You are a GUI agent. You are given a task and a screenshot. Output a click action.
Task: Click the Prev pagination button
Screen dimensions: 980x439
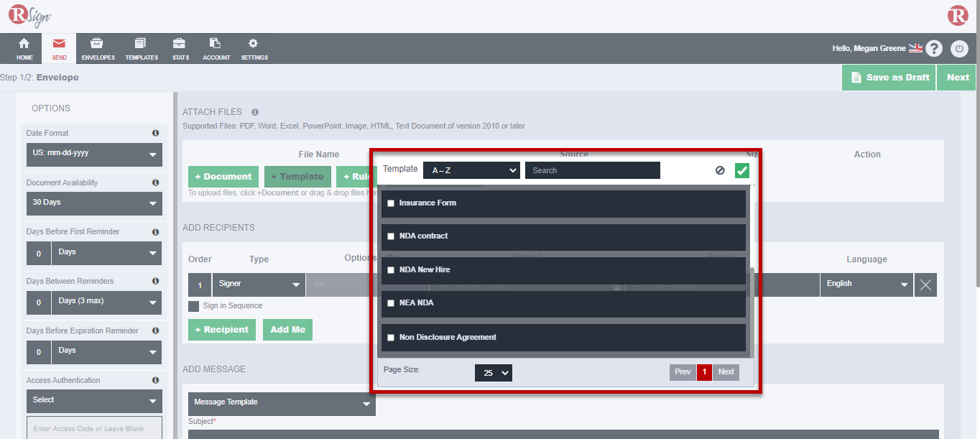(x=683, y=372)
